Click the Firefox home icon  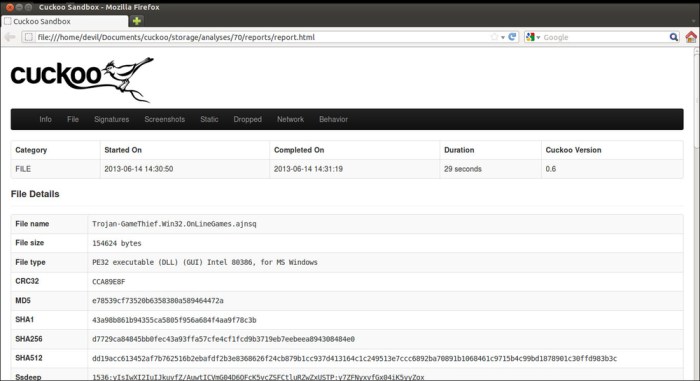coord(691,37)
